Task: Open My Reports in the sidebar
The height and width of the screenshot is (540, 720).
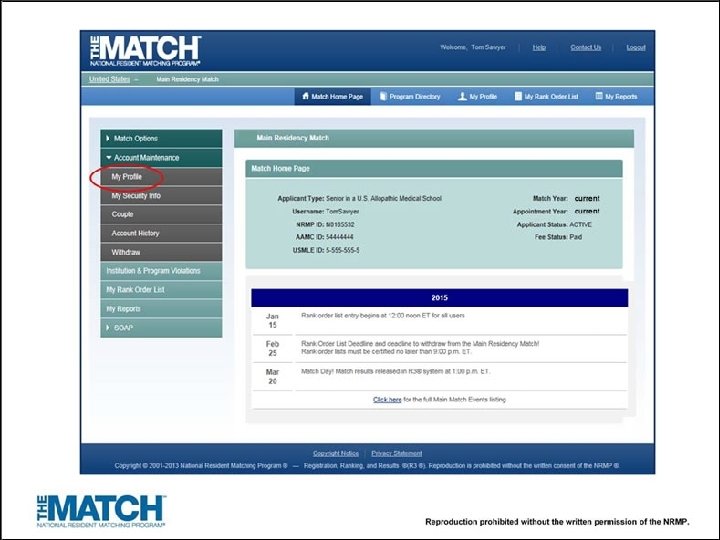Action: 161,309
